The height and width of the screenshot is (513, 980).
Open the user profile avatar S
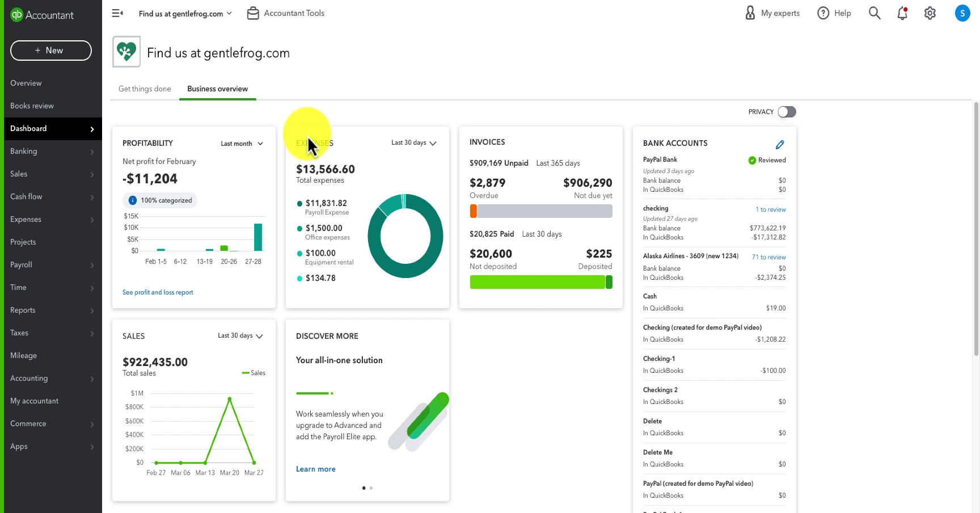[962, 13]
